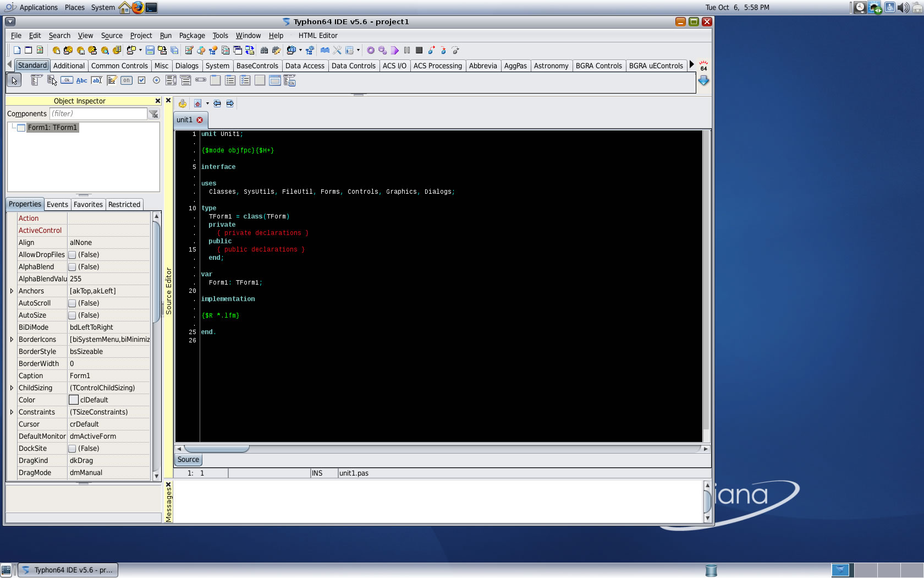Toggle the AutoScroll checkbox
Image resolution: width=924 pixels, height=578 pixels.
pyautogui.click(x=72, y=303)
